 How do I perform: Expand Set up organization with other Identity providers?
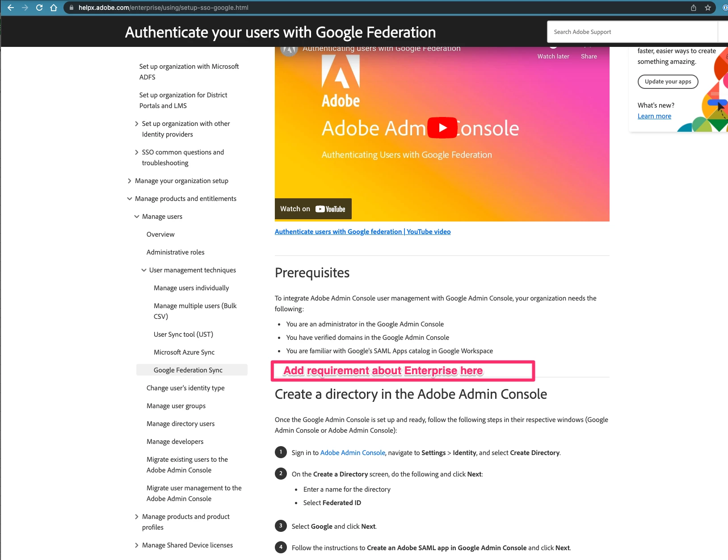click(137, 124)
